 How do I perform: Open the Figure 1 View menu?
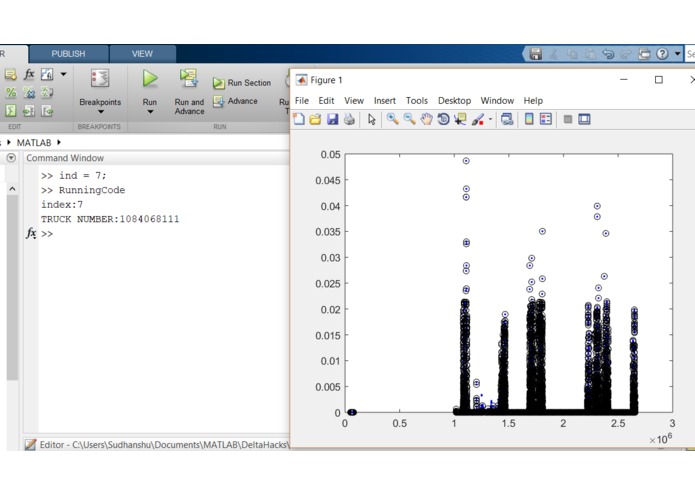(x=354, y=101)
